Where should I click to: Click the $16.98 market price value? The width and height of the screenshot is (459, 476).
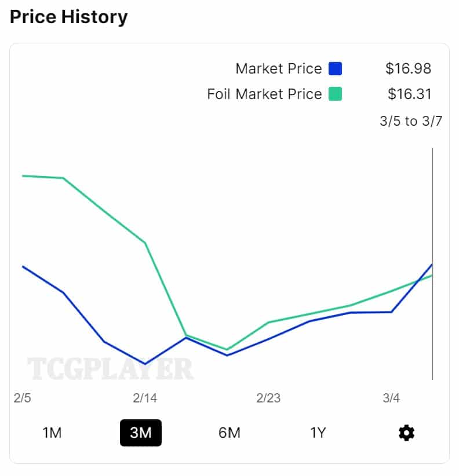pos(408,69)
